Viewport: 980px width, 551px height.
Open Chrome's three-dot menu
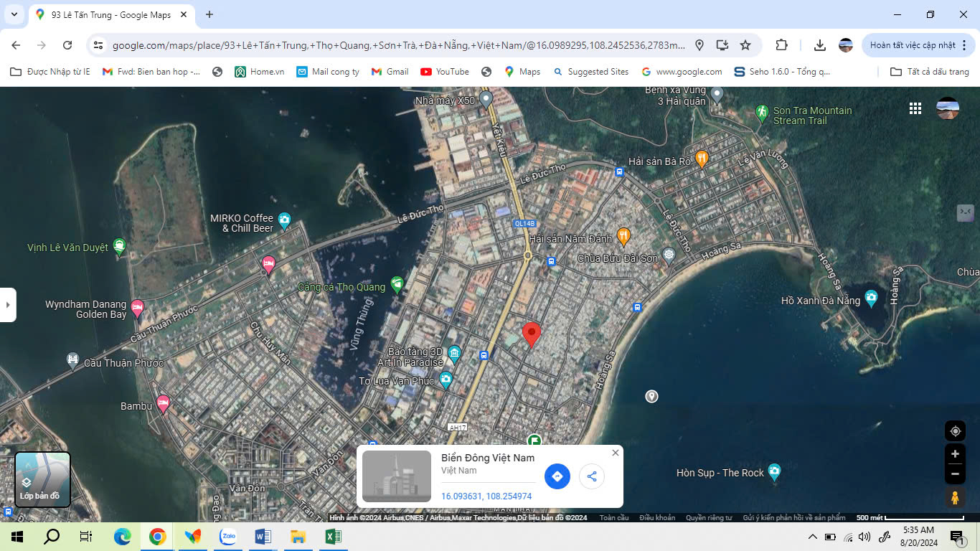pyautogui.click(x=964, y=45)
